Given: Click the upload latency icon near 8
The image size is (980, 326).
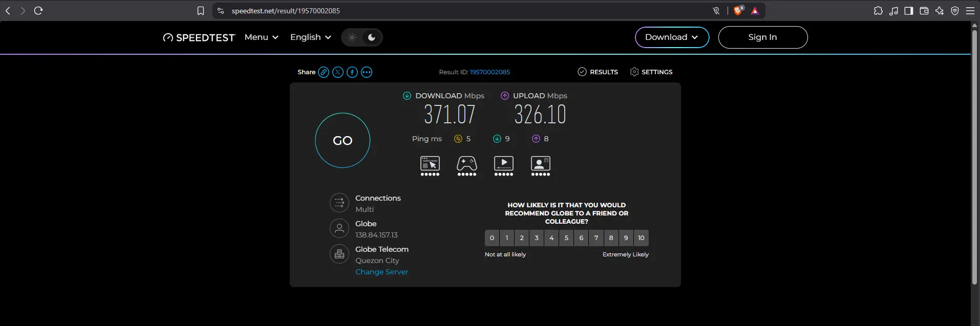Looking at the screenshot, I should 536,139.
